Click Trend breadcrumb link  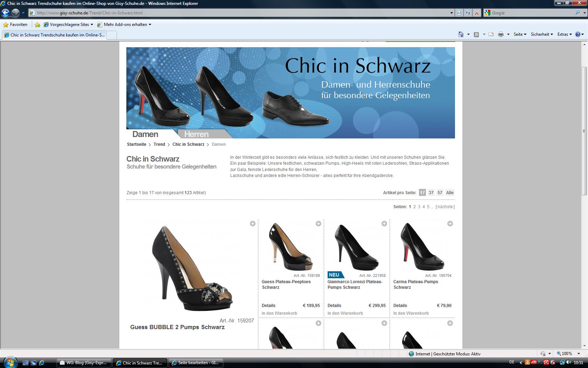pyautogui.click(x=159, y=144)
